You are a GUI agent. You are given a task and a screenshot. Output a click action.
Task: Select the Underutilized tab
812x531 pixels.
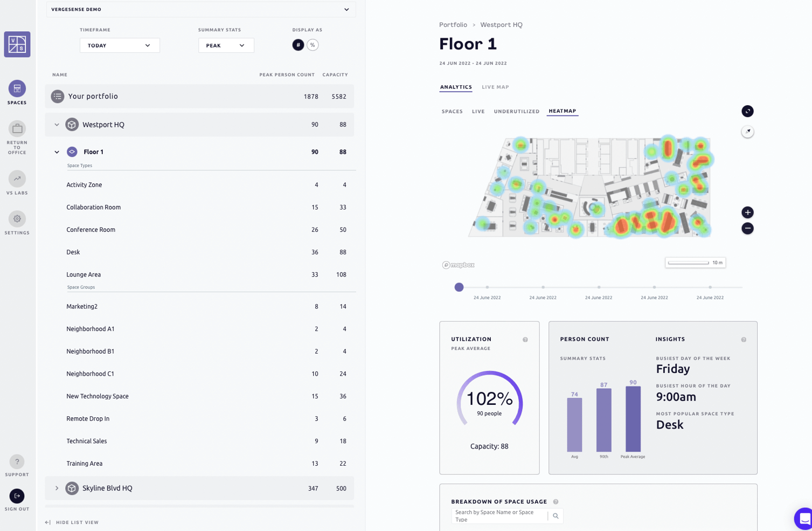516,111
